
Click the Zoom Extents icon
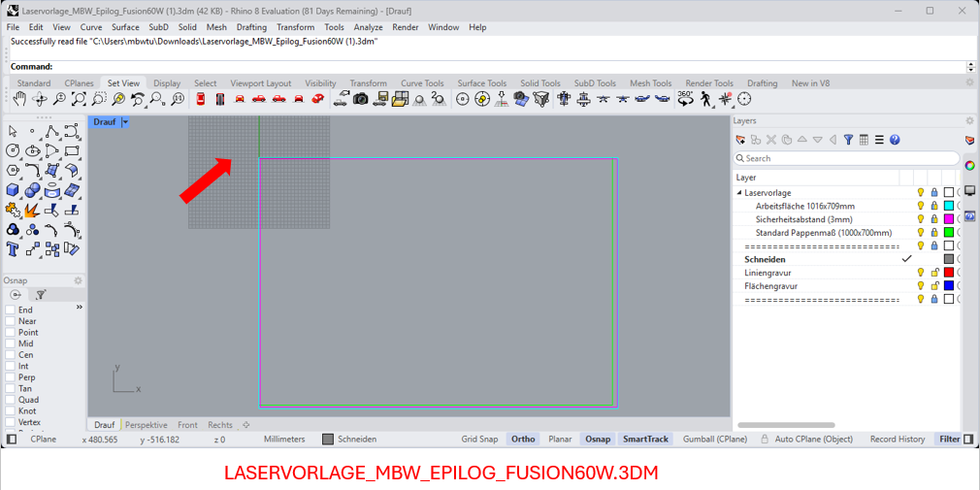[80, 99]
